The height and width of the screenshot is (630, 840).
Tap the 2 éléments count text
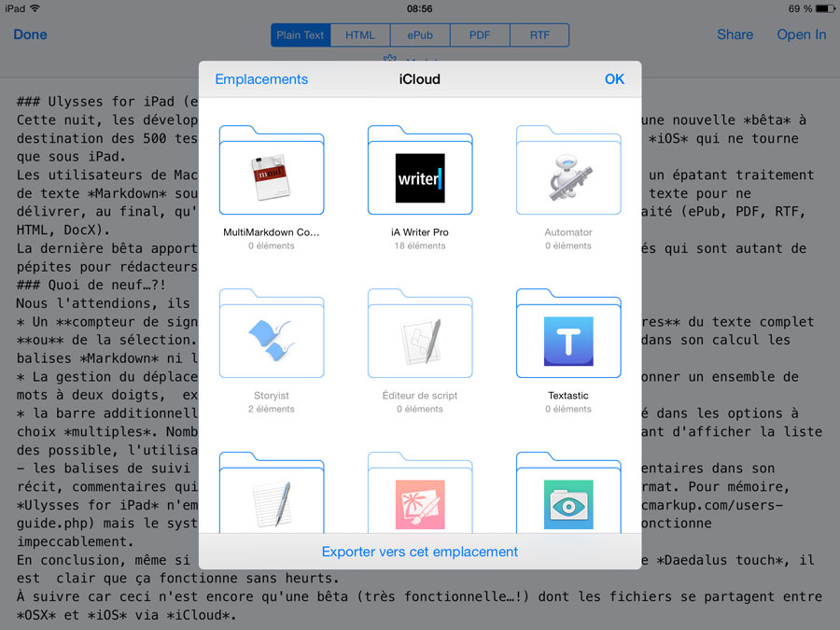point(272,410)
